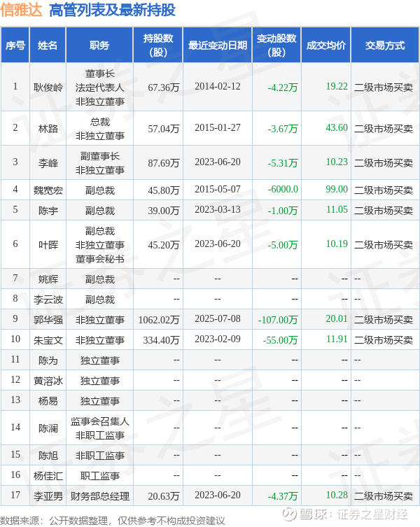Click the average price 11.91
Screen dimensions: 420x527
(x=337, y=339)
